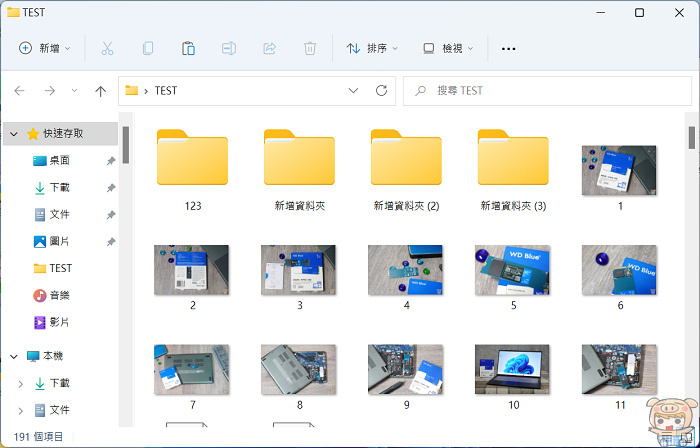Select image thumbnail 5
The width and height of the screenshot is (700, 448).
[x=512, y=270]
